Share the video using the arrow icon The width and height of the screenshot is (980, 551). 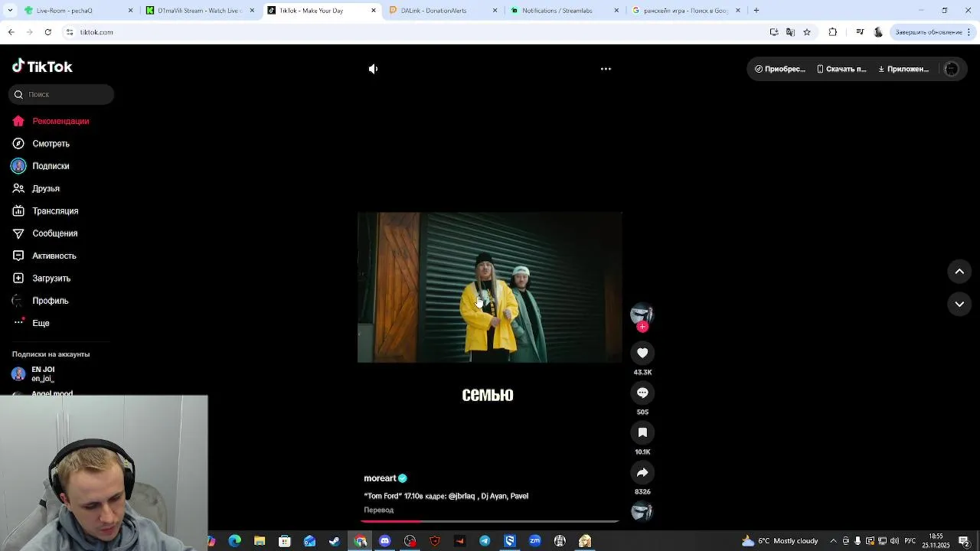pyautogui.click(x=642, y=472)
